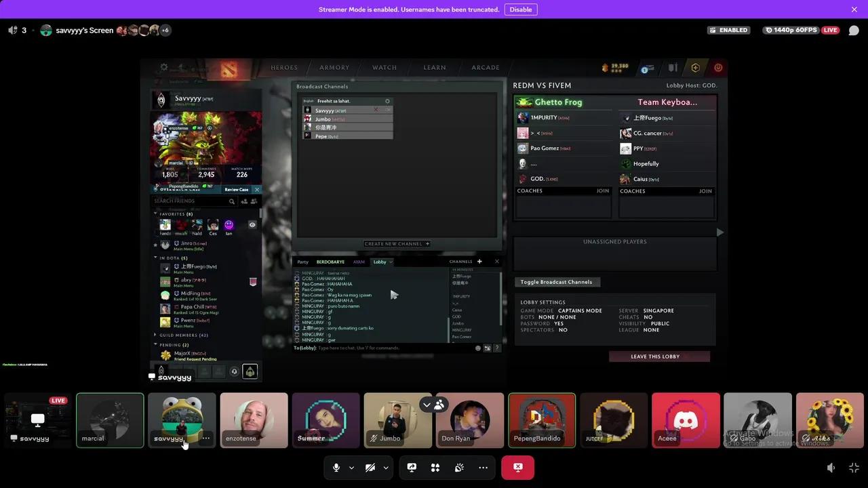Open Dota settings gear
Viewport: 868px width, 488px height.
coord(163,68)
